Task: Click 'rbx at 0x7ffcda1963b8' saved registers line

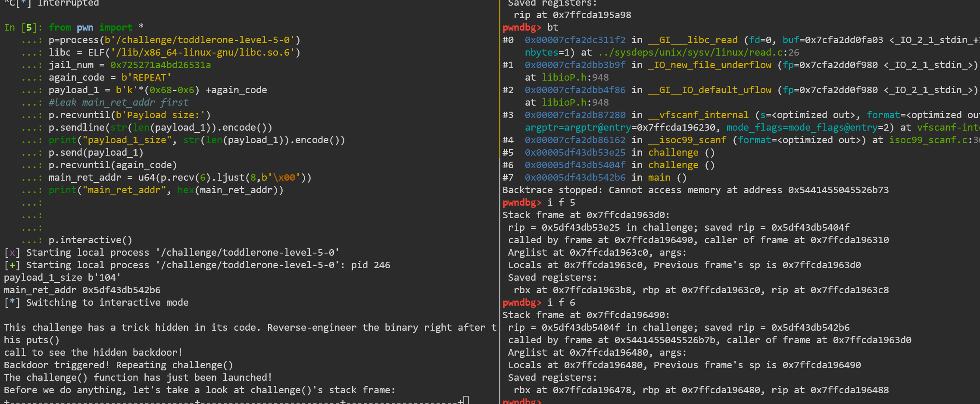Action: point(701,290)
